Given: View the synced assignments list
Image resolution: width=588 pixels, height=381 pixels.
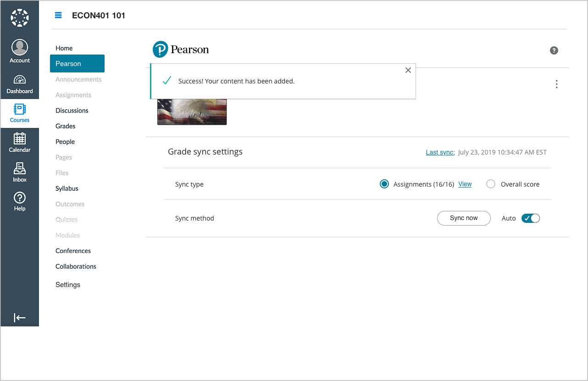Looking at the screenshot, I should (465, 184).
